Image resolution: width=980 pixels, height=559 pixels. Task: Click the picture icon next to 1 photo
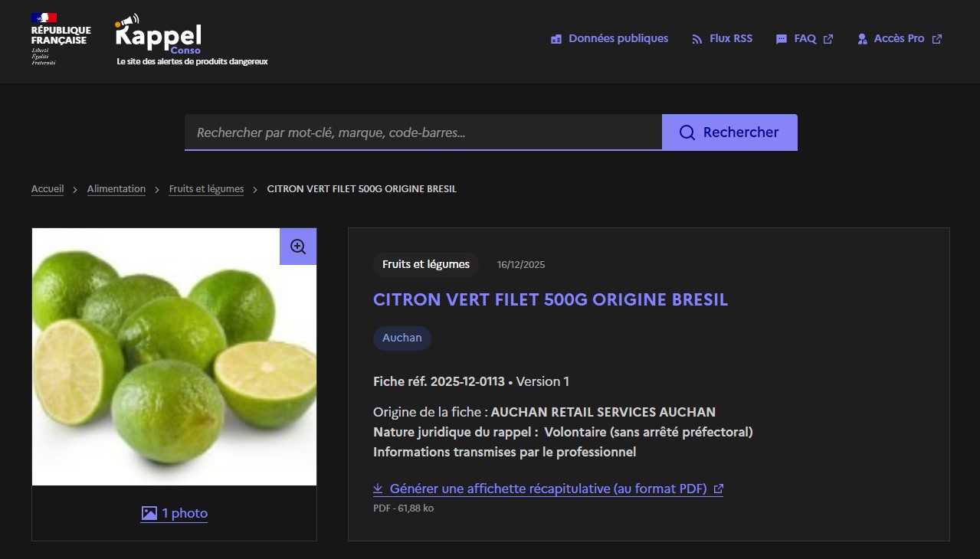149,513
